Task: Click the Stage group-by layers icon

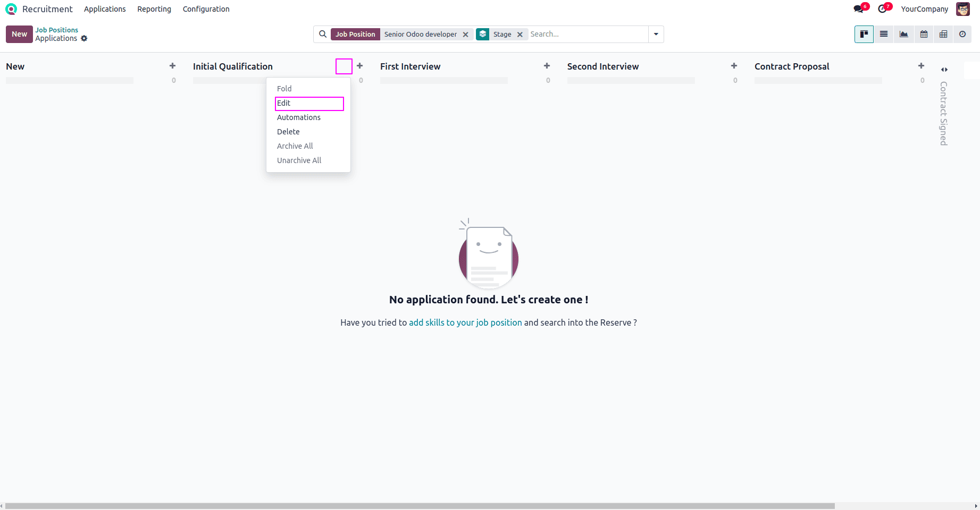Action: tap(482, 34)
